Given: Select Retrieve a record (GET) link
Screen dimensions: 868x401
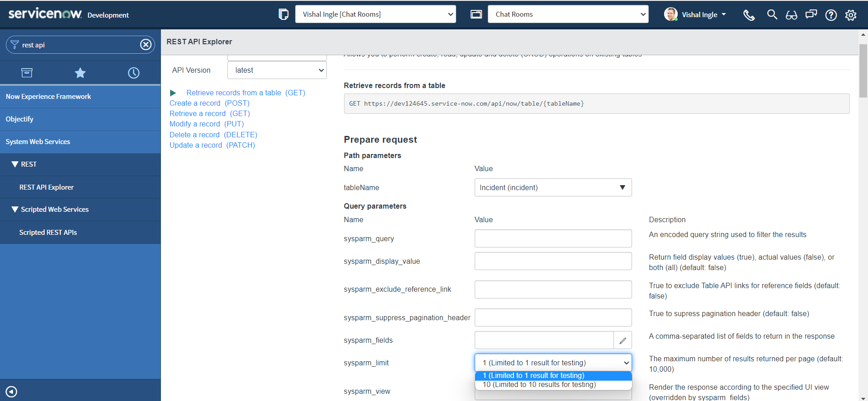Looking at the screenshot, I should pos(210,114).
